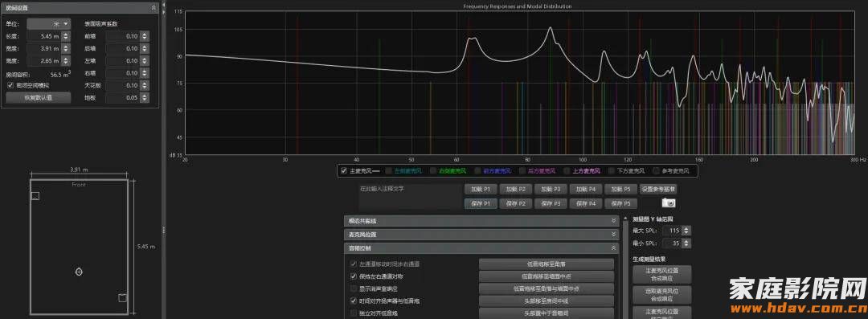Click the 保存 P4 button
Viewport: 868px width, 319px height.
pos(586,203)
